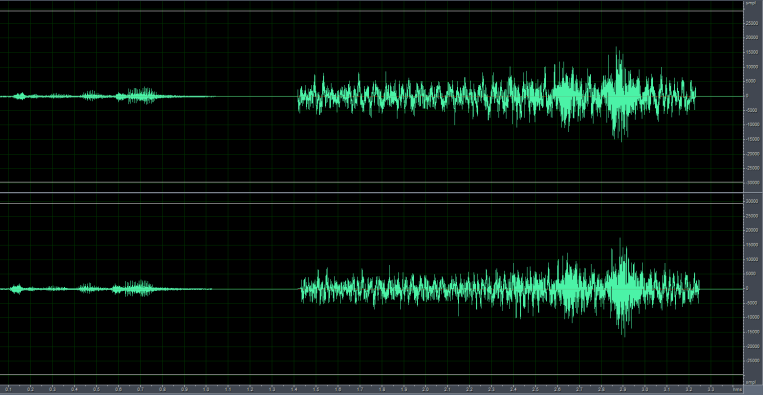
Task: Click the divider between the two channels
Action: tap(372, 193)
